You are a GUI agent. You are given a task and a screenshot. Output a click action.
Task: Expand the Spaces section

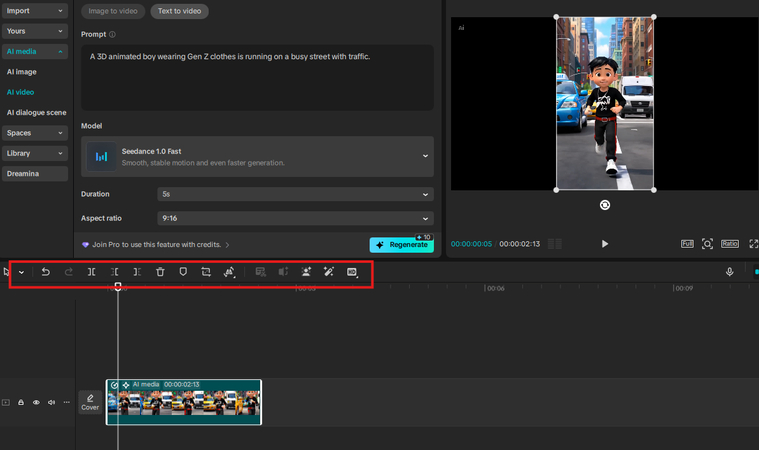point(35,133)
